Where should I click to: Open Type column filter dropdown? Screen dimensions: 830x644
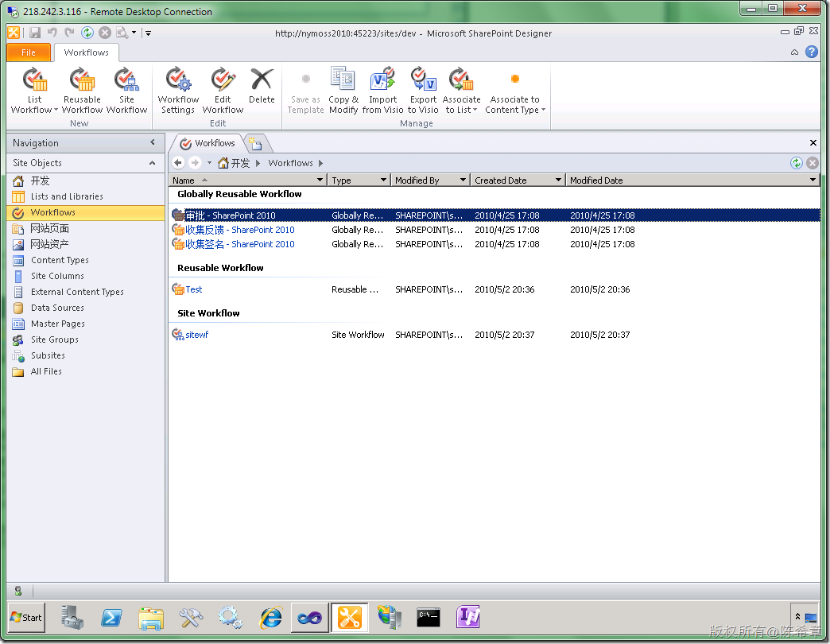coord(384,180)
